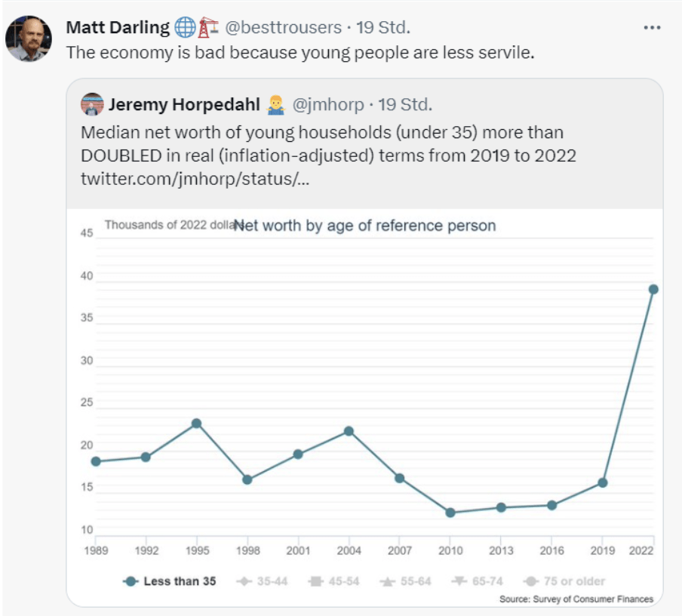Click the @jmhorp handle
The height and width of the screenshot is (616, 682).
[327, 104]
